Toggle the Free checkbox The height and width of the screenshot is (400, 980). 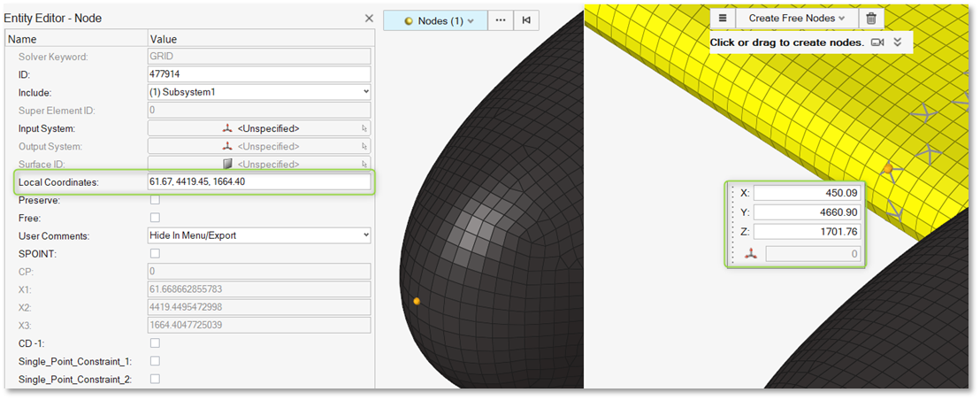point(155,218)
